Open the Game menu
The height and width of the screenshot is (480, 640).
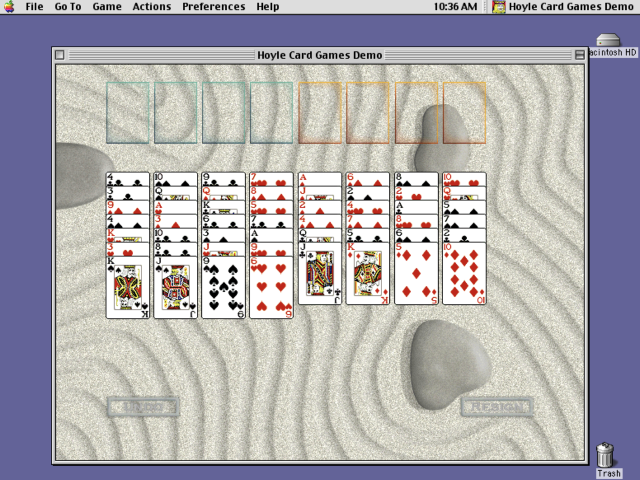coord(107,7)
